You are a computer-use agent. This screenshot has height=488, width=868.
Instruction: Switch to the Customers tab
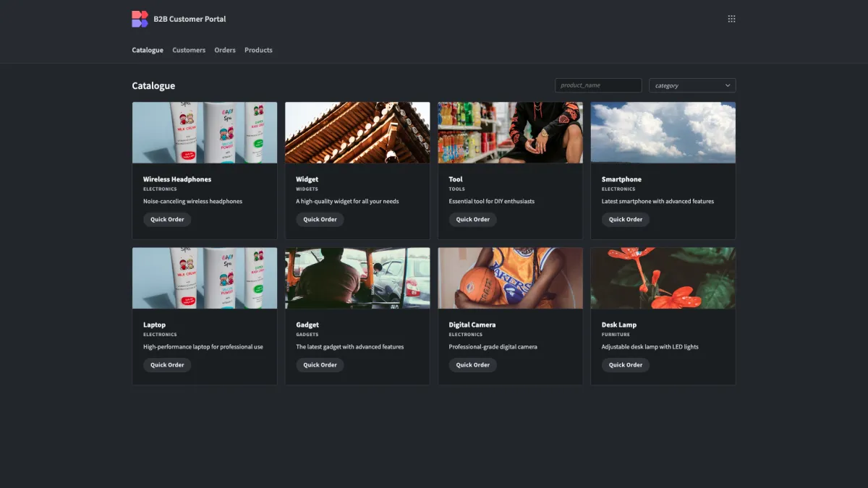coord(189,50)
